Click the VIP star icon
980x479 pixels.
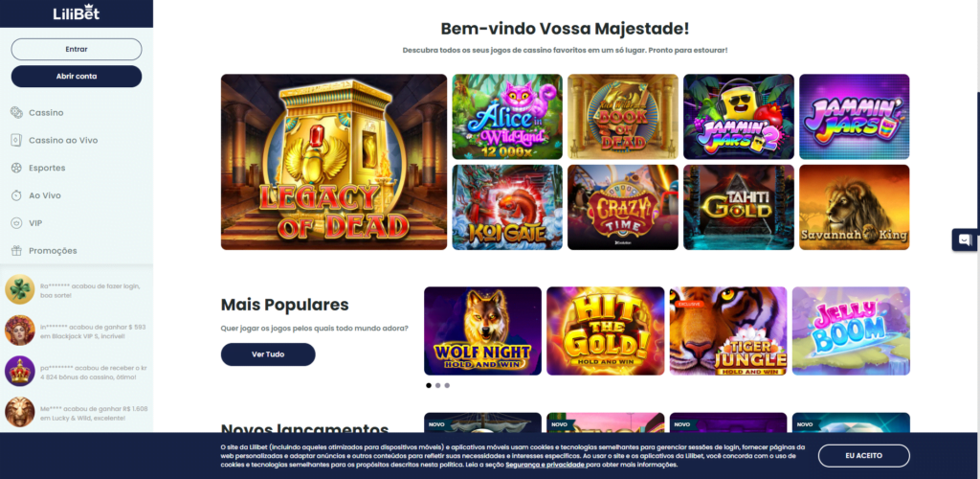tap(16, 222)
